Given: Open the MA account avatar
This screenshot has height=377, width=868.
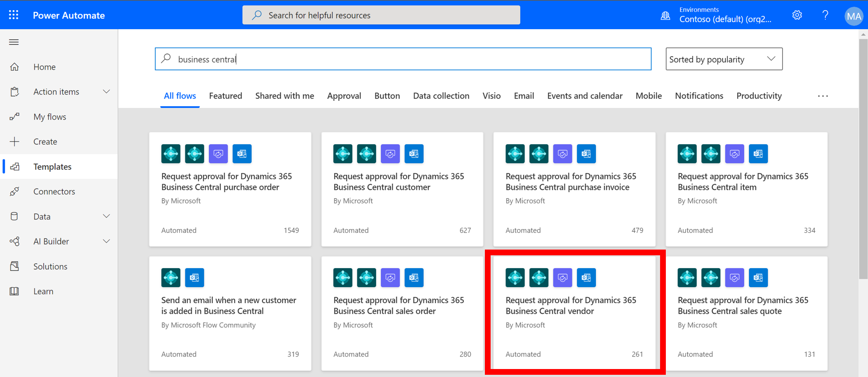Looking at the screenshot, I should 853,16.
